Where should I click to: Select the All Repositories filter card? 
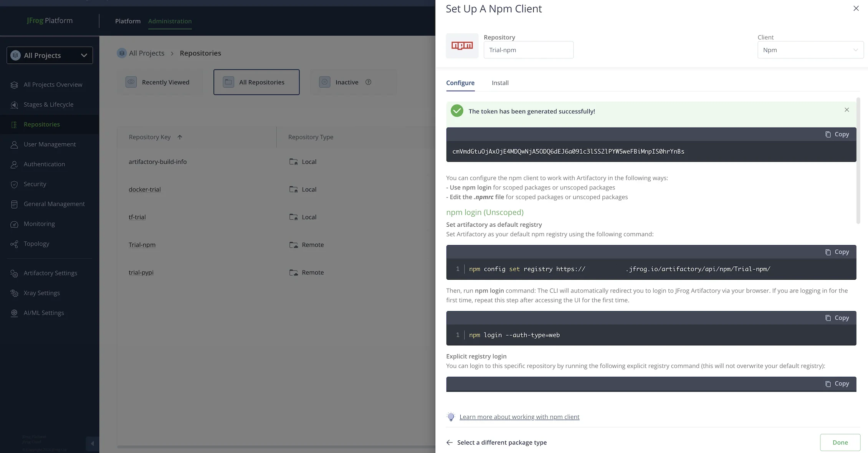256,82
